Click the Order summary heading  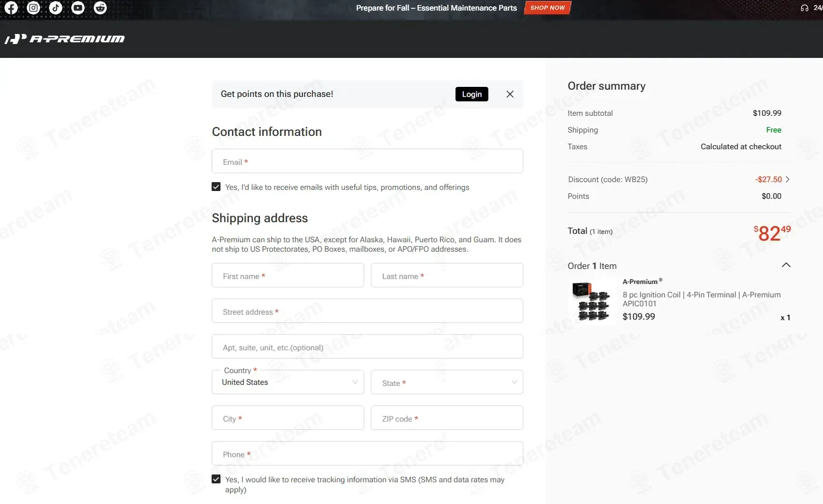tap(606, 86)
